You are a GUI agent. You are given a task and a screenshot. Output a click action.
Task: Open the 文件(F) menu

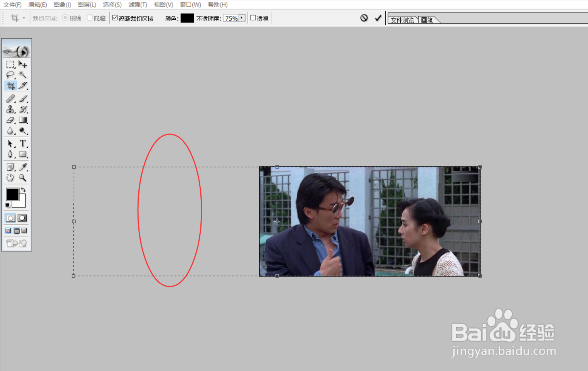[x=12, y=5]
